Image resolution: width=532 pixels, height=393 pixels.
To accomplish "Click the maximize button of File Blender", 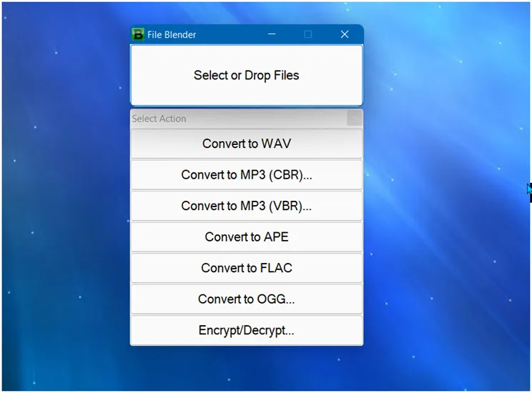I will point(307,34).
